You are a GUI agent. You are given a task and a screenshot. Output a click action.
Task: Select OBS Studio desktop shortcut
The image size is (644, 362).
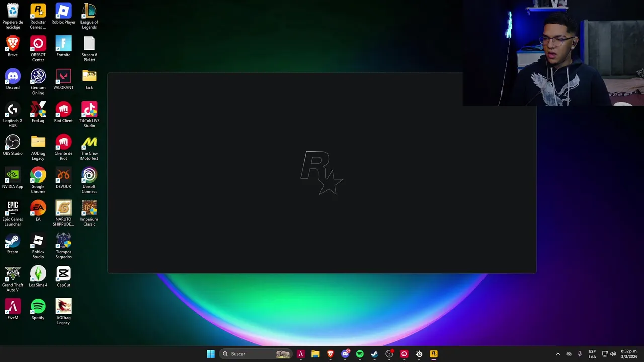13,145
